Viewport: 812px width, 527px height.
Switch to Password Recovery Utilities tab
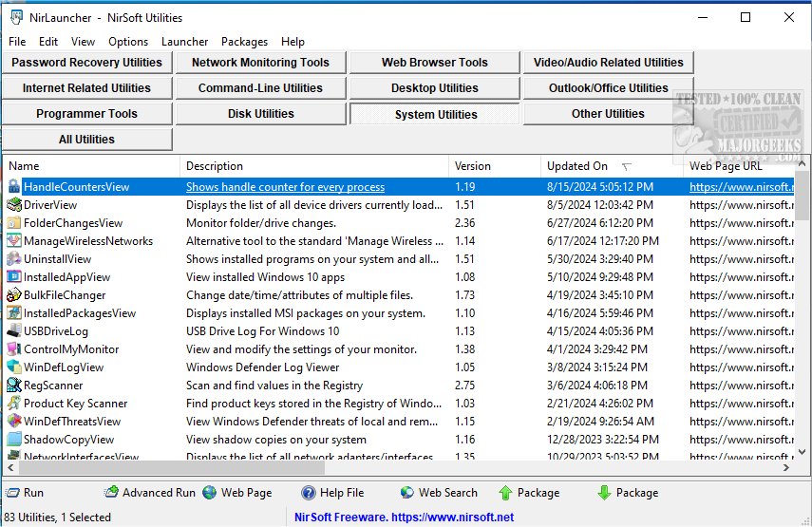86,63
